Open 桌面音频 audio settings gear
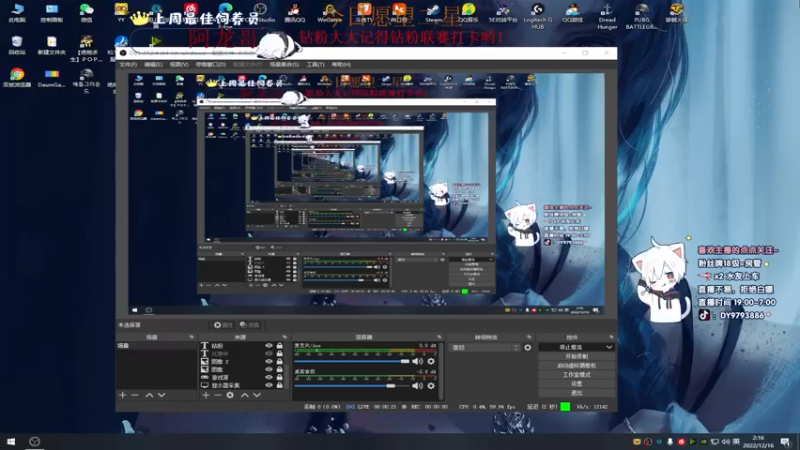 [x=431, y=386]
